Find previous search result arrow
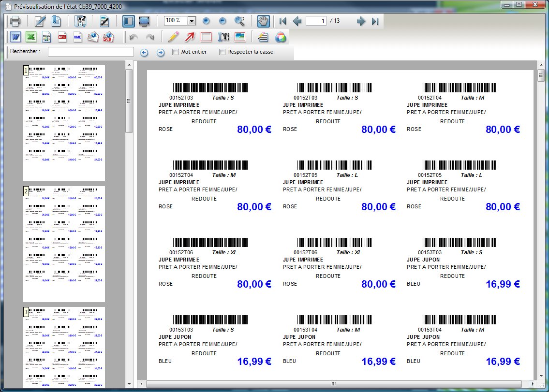Image resolution: width=549 pixels, height=392 pixels. [x=144, y=53]
